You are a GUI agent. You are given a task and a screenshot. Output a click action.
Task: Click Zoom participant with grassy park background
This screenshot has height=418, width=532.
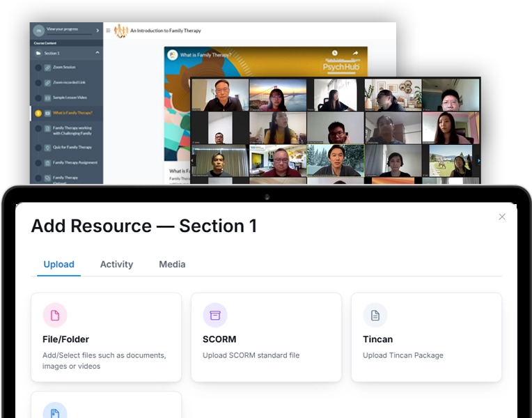click(x=451, y=161)
